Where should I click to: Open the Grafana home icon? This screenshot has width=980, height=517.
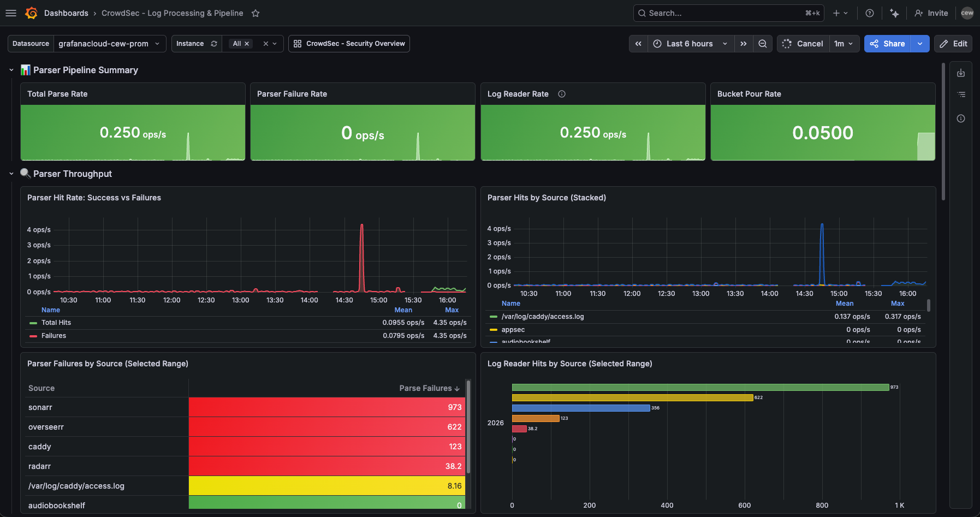coord(31,13)
